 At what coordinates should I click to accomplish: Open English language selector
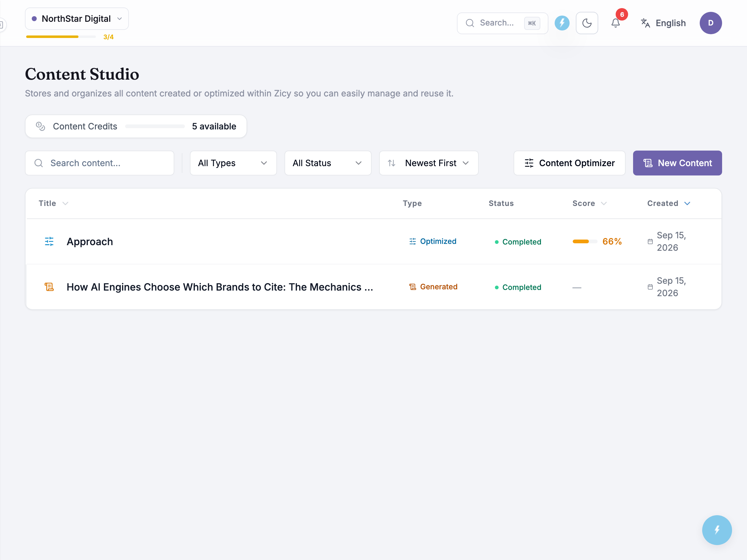(663, 23)
